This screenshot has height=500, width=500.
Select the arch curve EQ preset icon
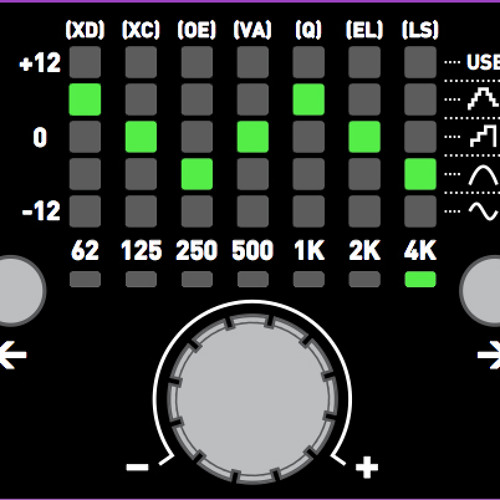point(484,175)
